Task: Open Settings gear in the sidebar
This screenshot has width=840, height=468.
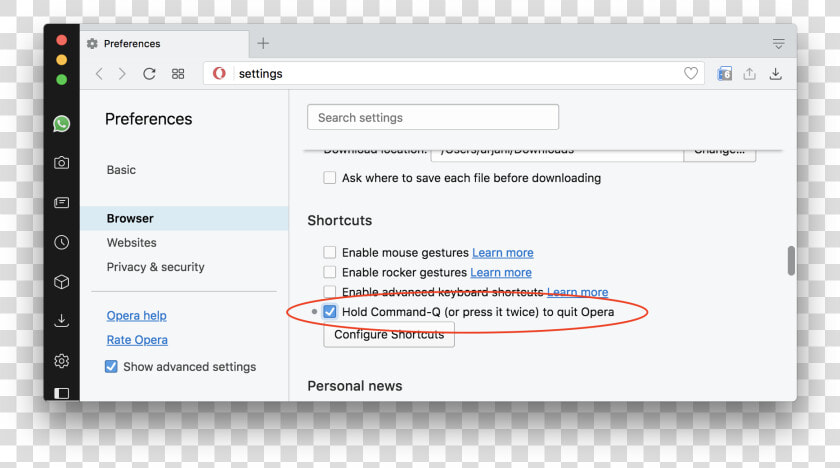Action: 62,361
